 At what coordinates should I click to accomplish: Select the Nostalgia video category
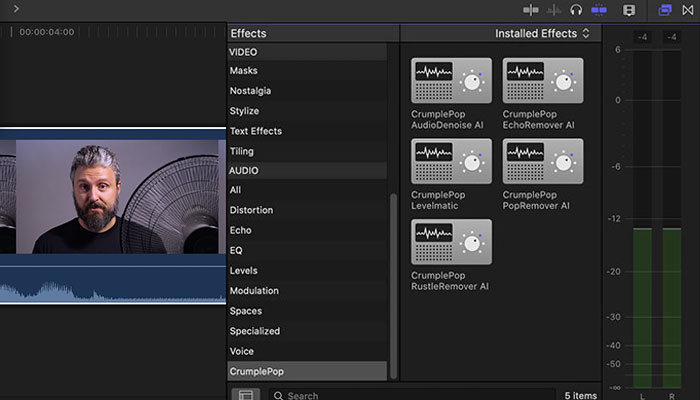307,91
